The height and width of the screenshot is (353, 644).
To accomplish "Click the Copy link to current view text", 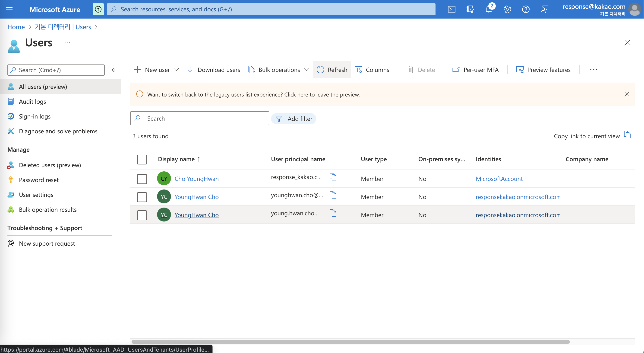I will point(587,136).
